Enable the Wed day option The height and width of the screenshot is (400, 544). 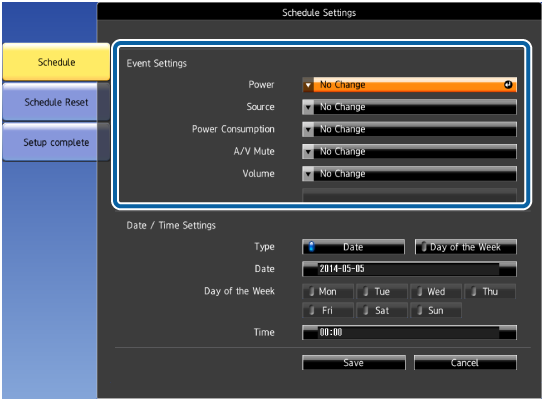click(436, 291)
